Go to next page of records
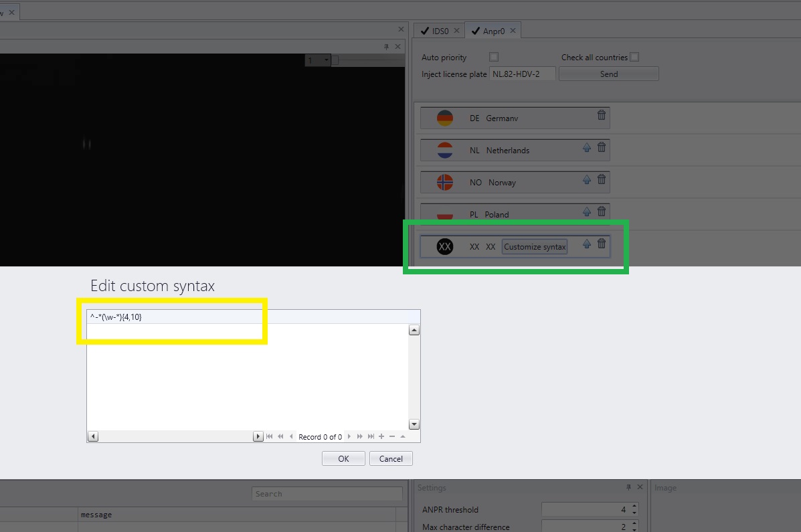Screen dimensions: 801x532 coord(359,436)
